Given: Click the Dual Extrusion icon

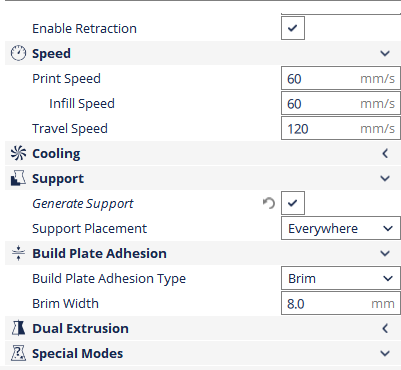Looking at the screenshot, I should (18, 328).
